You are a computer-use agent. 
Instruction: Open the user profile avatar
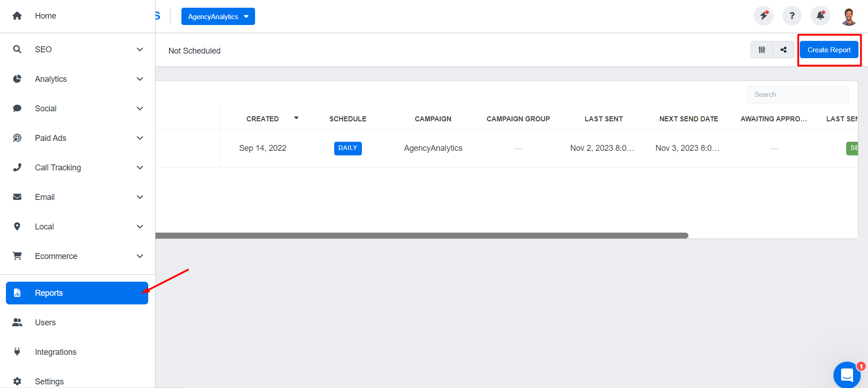click(x=848, y=16)
